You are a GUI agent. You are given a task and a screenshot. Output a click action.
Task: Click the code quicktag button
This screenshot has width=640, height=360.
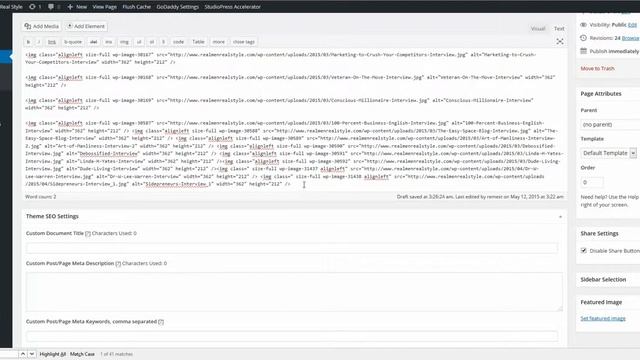coord(178,42)
